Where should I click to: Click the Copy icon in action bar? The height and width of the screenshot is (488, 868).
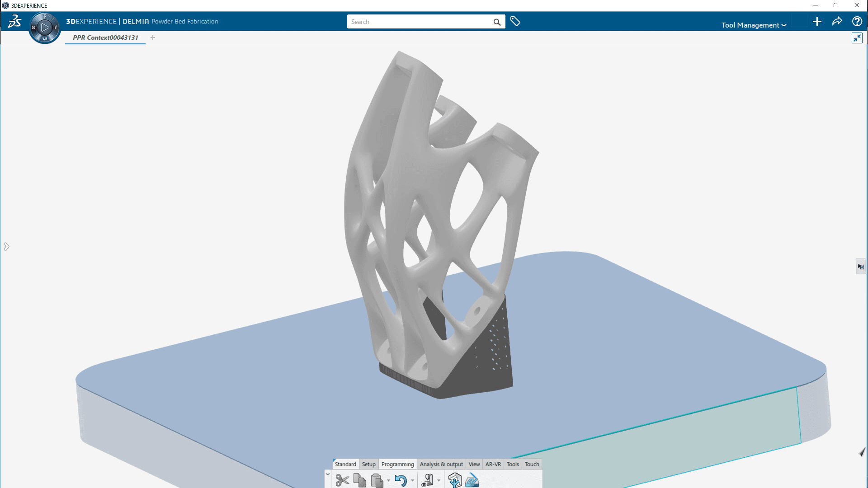coord(360,480)
